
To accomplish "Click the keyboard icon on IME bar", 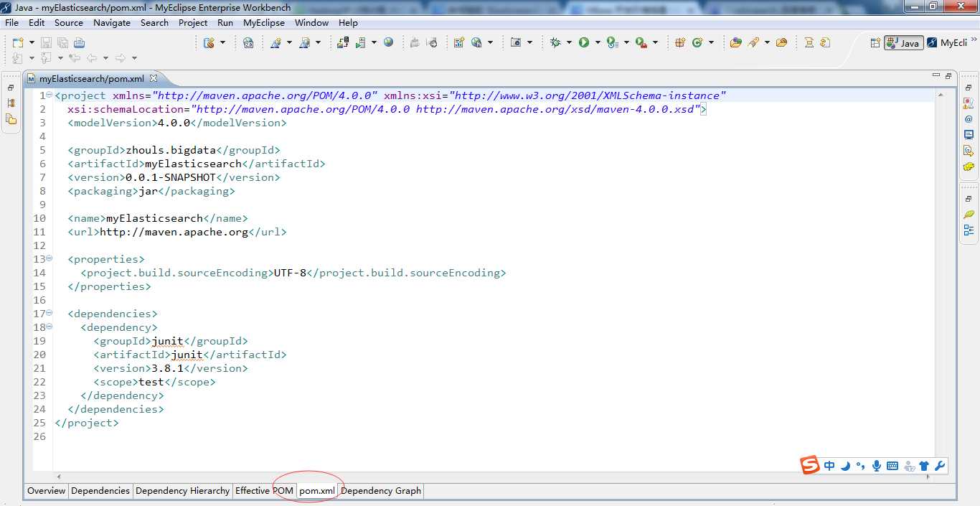I will tap(892, 466).
